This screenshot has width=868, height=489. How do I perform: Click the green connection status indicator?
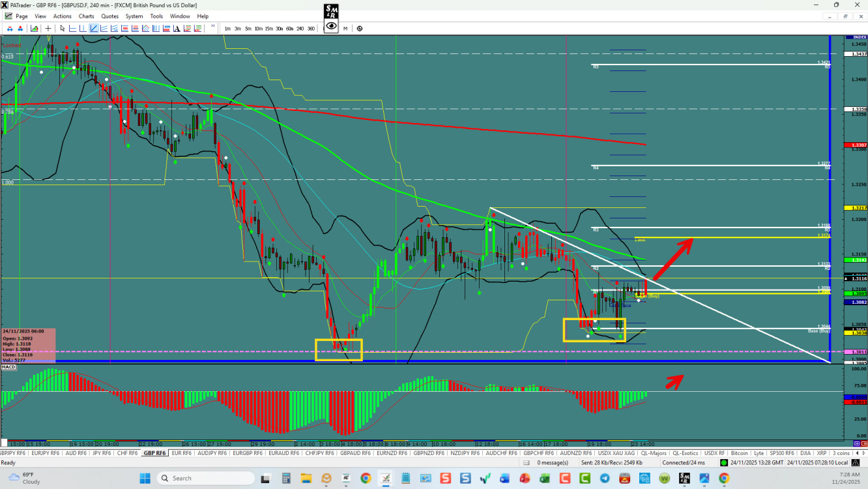(x=724, y=463)
